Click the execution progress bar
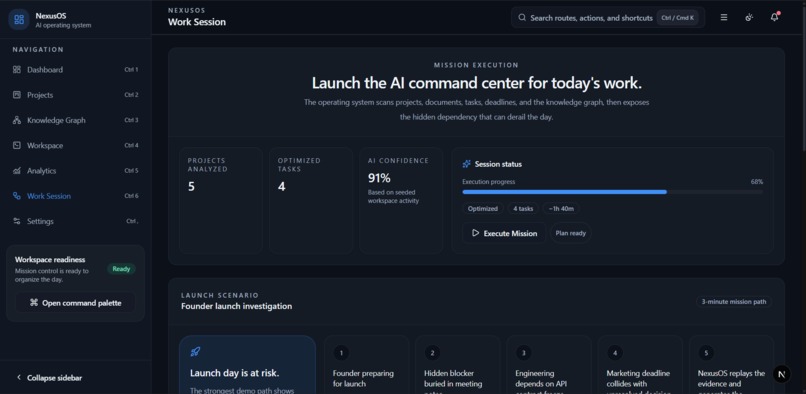 tap(612, 192)
